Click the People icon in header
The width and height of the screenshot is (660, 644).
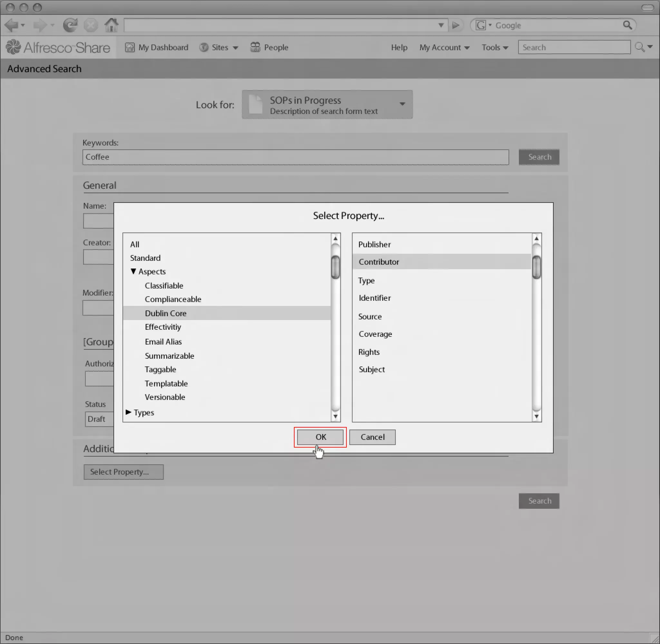click(255, 47)
